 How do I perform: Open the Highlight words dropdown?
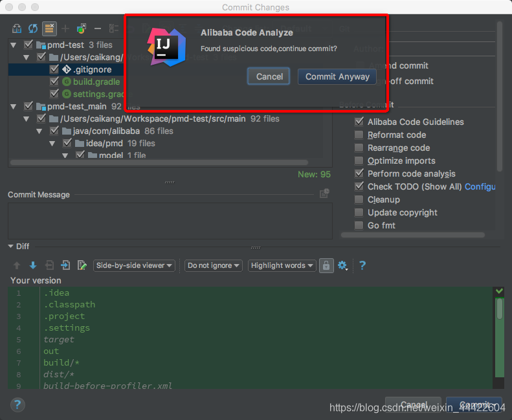pyautogui.click(x=282, y=265)
